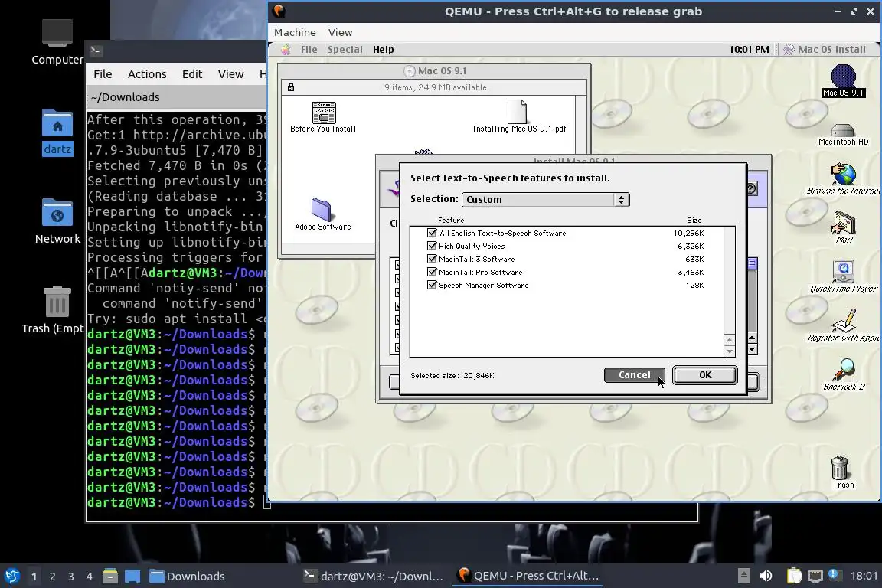This screenshot has height=588, width=882.
Task: Open QEMU Machine menu
Action: [295, 33]
